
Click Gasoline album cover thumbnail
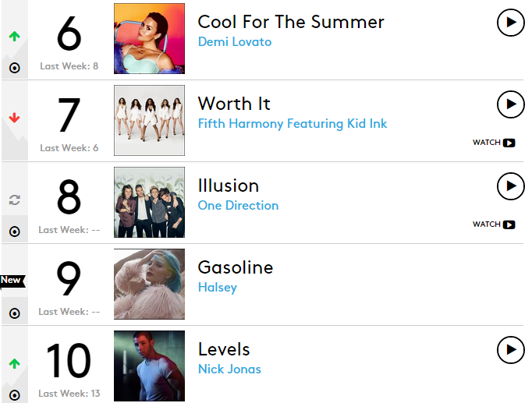pos(149,285)
